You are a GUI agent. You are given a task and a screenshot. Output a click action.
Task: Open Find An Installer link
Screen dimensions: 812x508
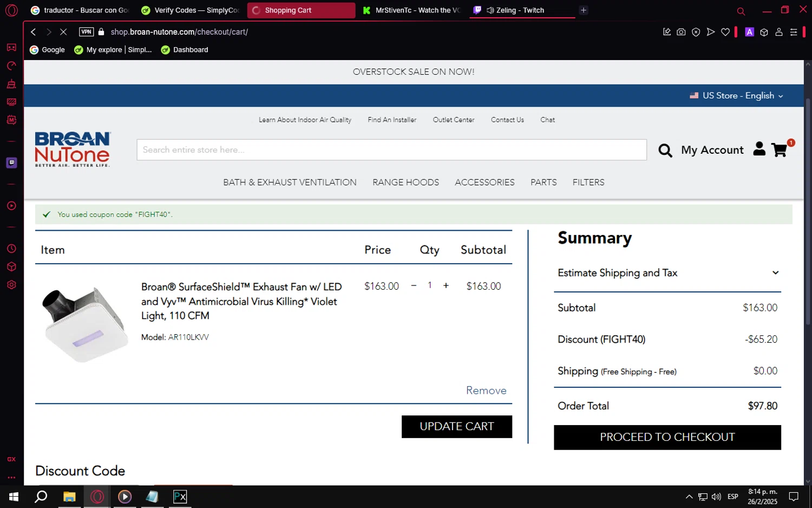[392, 120]
